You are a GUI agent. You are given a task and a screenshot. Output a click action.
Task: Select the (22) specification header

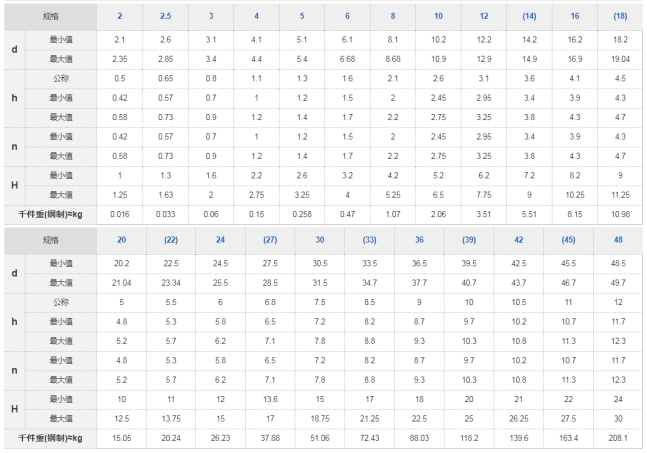pyautogui.click(x=171, y=240)
